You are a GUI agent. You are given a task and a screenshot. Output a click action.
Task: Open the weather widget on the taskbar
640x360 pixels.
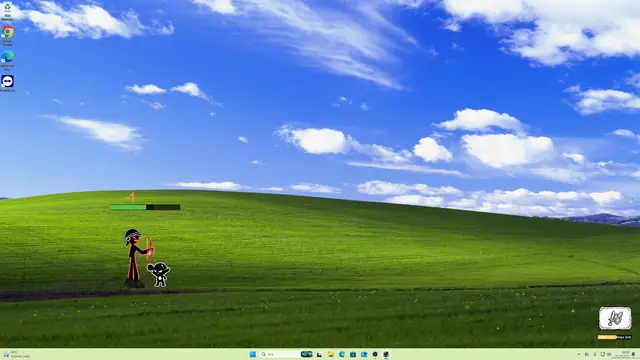tap(16, 354)
